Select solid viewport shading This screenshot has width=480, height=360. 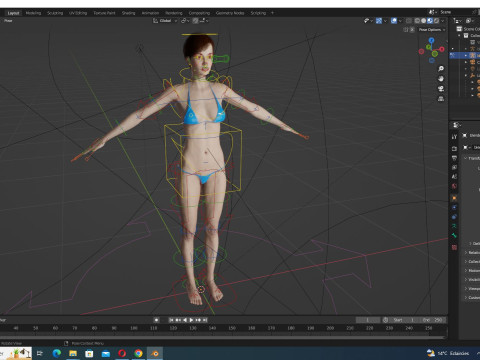pyautogui.click(x=423, y=21)
